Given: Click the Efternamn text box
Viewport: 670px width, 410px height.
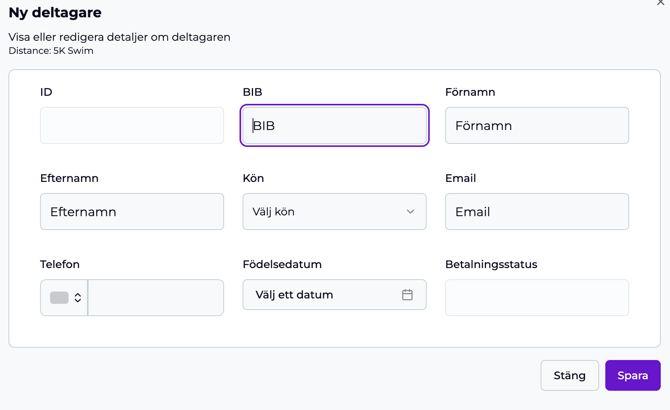Looking at the screenshot, I should [x=132, y=212].
